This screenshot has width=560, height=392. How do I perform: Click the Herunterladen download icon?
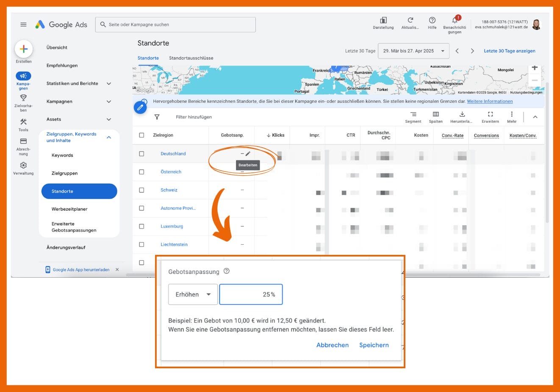[462, 114]
